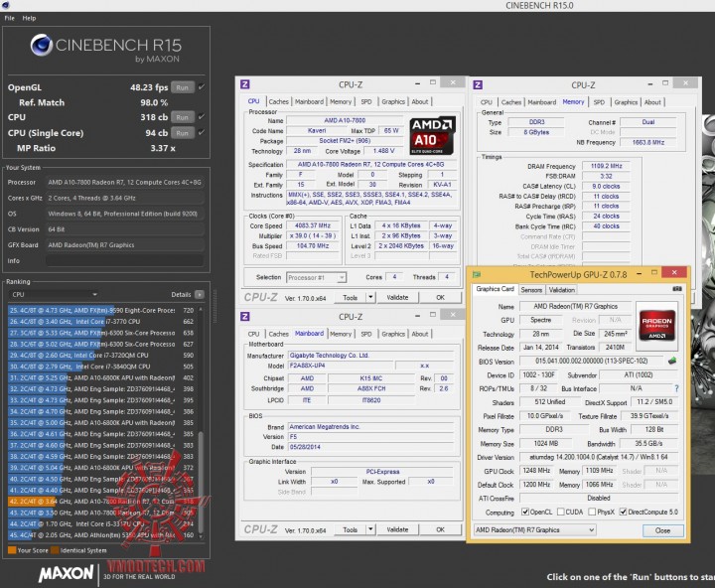This screenshot has height=588, width=715.
Task: Click the AMD A10 logo in CPU-Z
Action: tap(432, 135)
